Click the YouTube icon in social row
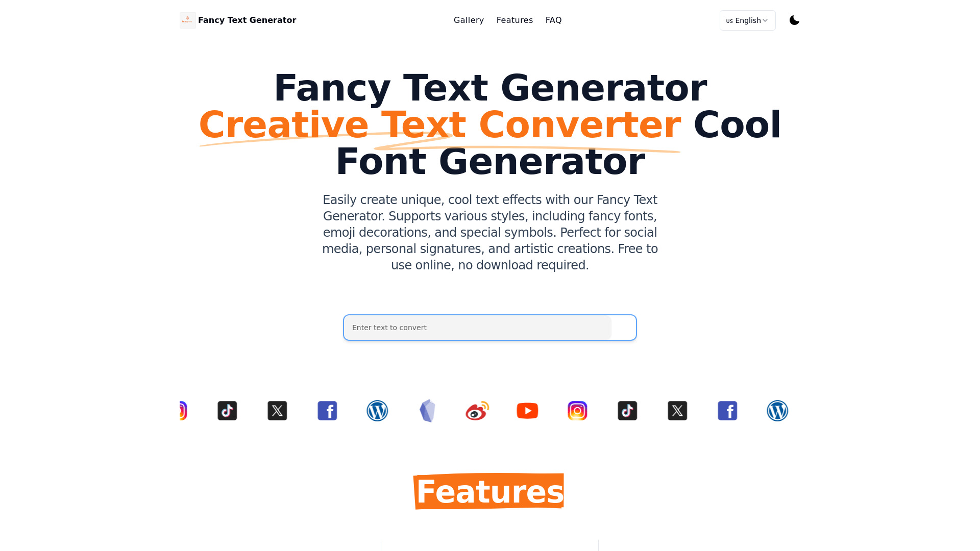This screenshot has height=551, width=980. pos(527,410)
